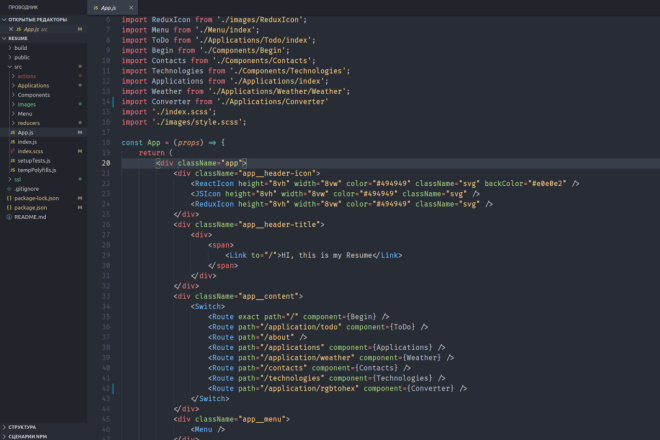
Task: Select the README.md info icon
Action: pos(9,217)
